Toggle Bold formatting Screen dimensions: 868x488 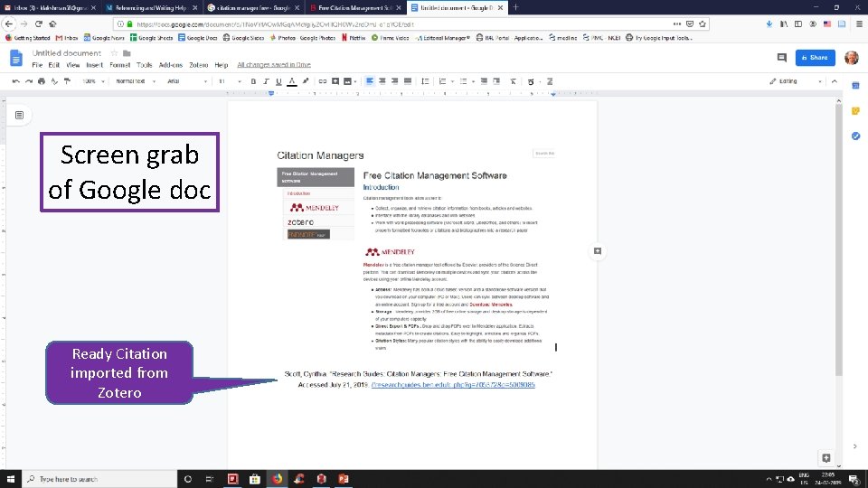pyautogui.click(x=254, y=81)
